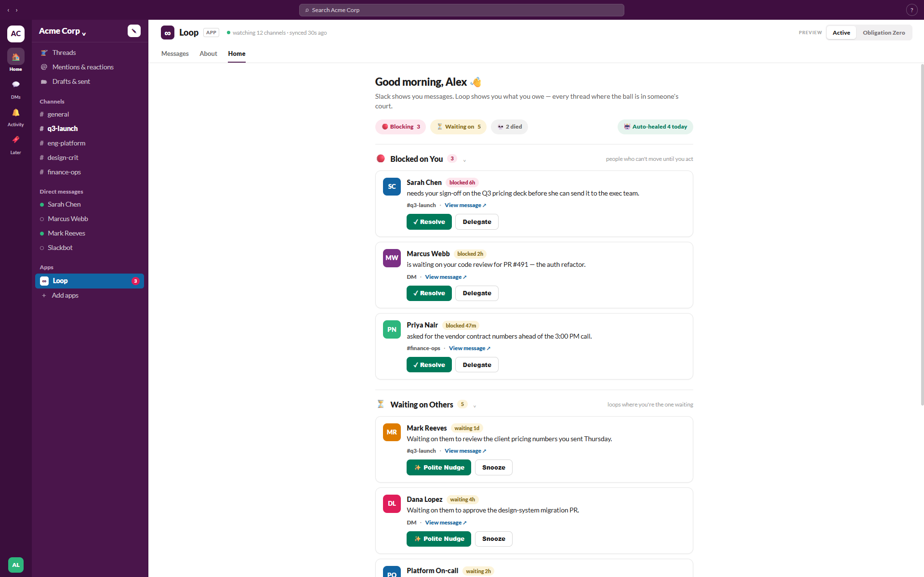Screen dimensions: 924x577
Task: Click the AC workspace icon
Action: coord(16,33)
